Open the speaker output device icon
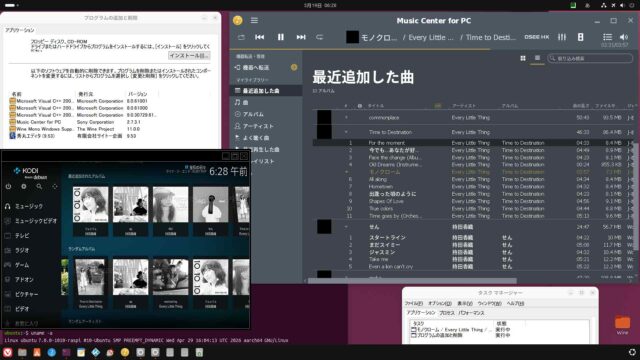The height and width of the screenshot is (360, 640). (x=580, y=37)
